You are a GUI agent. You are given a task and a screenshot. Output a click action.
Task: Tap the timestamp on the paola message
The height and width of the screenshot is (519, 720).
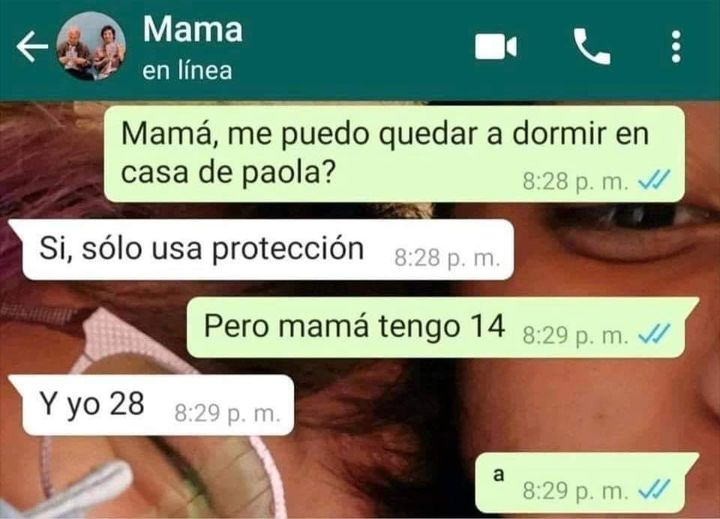(x=575, y=181)
